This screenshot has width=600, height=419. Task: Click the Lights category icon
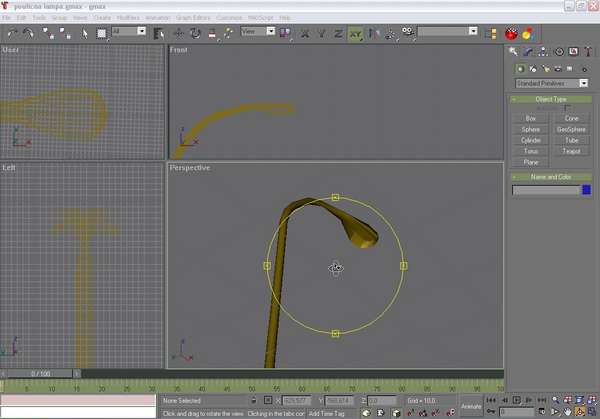(546, 68)
